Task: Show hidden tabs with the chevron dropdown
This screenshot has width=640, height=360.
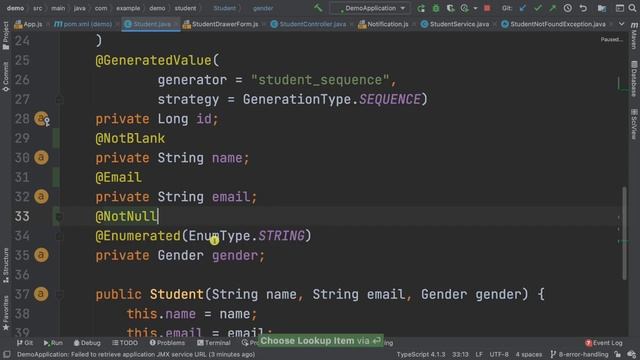Action: tap(621, 24)
